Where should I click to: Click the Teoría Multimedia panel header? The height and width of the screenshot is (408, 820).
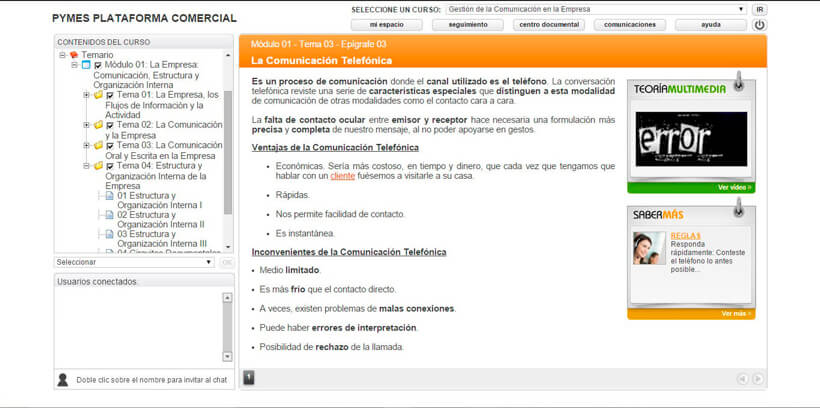pos(680,89)
